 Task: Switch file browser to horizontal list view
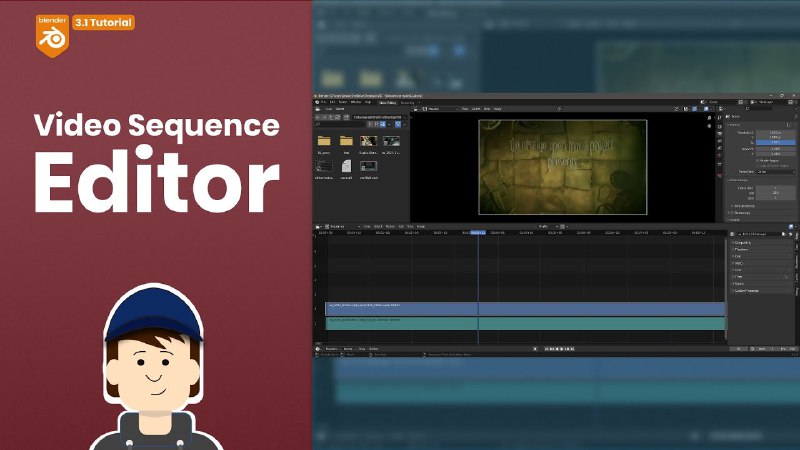[x=377, y=124]
